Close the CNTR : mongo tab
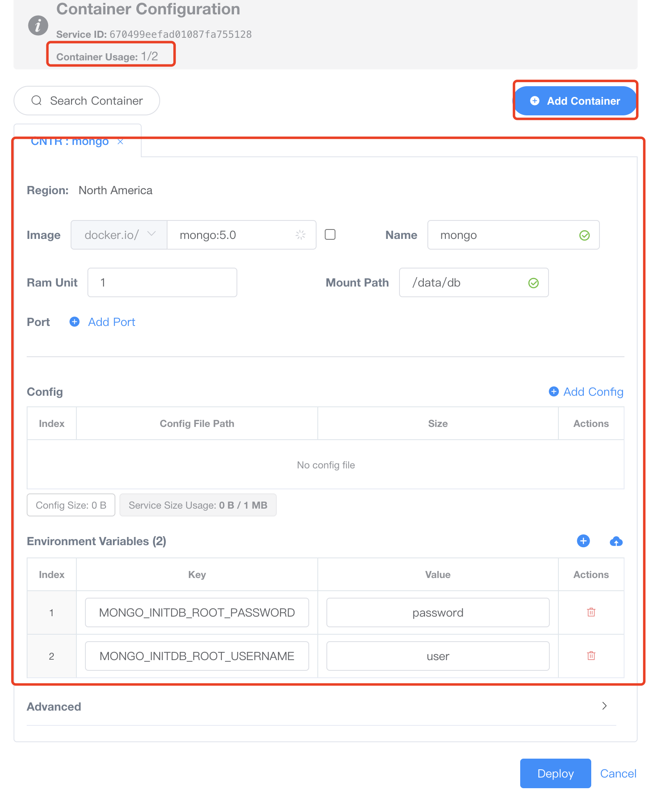Screen dimensions: 652x812 [120, 142]
